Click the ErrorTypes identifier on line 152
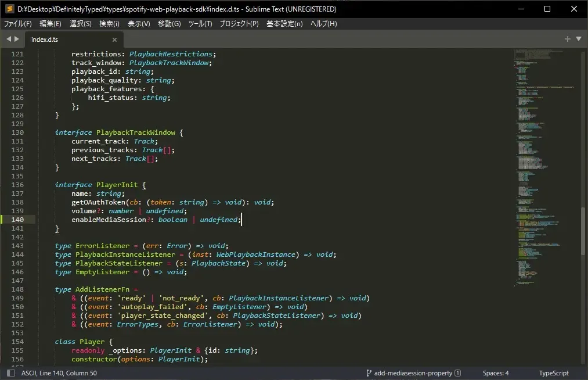588x380 pixels. point(138,324)
